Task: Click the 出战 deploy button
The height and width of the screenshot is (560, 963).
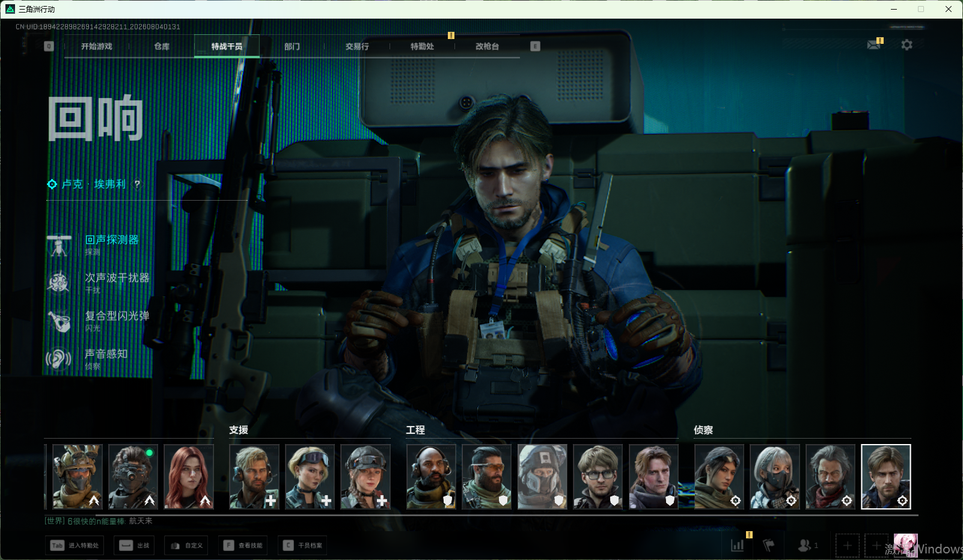Action: tap(134, 546)
